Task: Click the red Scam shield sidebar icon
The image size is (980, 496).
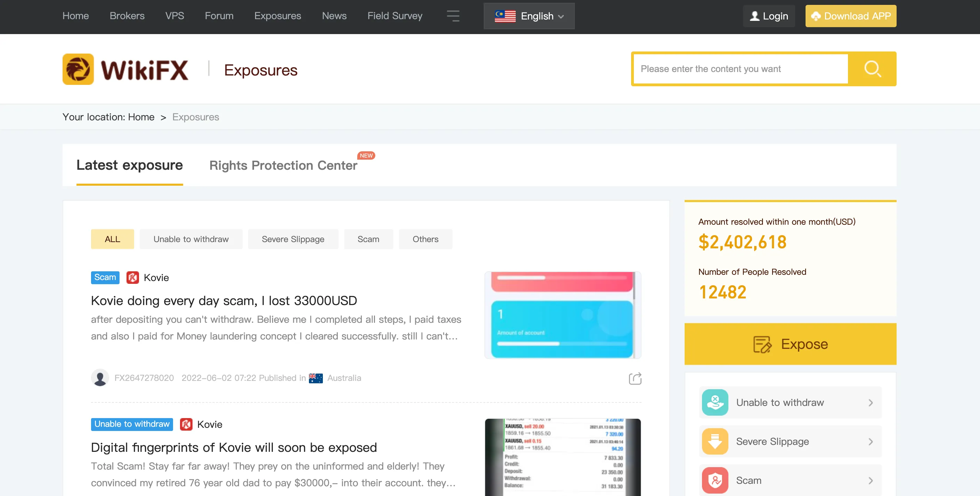Action: coord(715,480)
